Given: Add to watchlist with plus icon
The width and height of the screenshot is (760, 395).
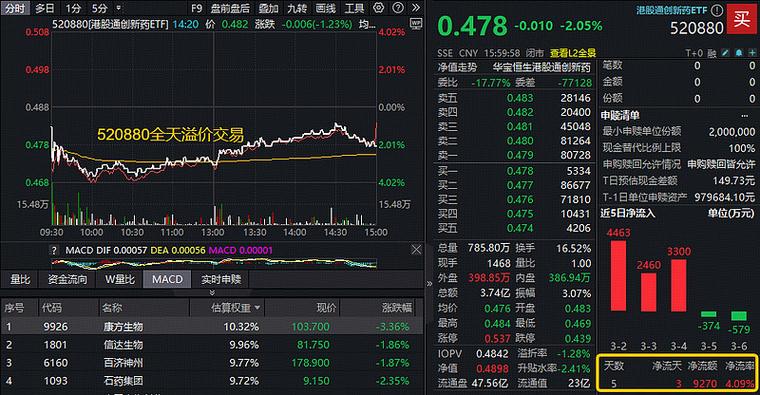Looking at the screenshot, I should click(x=752, y=53).
